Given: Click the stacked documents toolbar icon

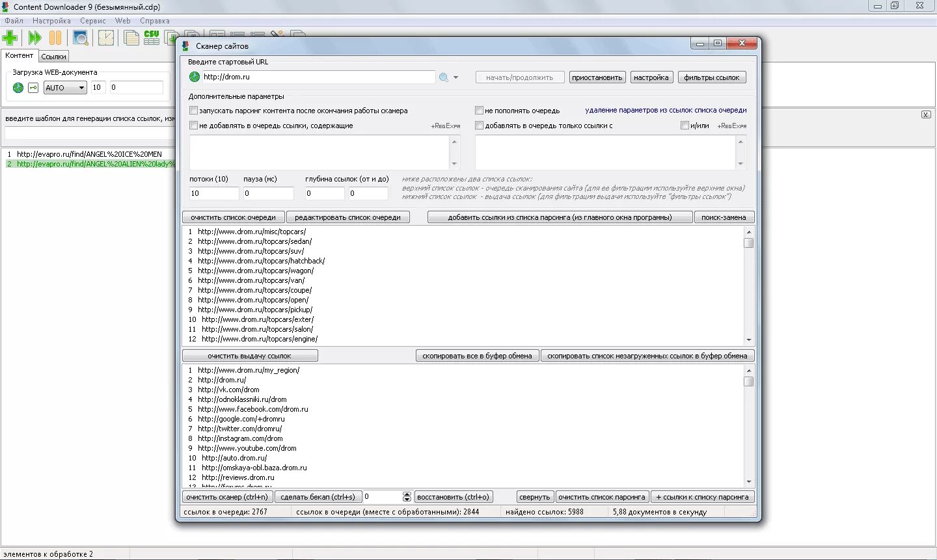Looking at the screenshot, I should [131, 38].
